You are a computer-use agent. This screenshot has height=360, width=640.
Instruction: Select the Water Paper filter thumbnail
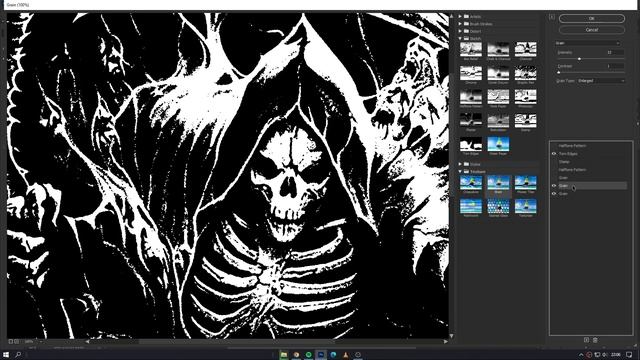(x=498, y=144)
